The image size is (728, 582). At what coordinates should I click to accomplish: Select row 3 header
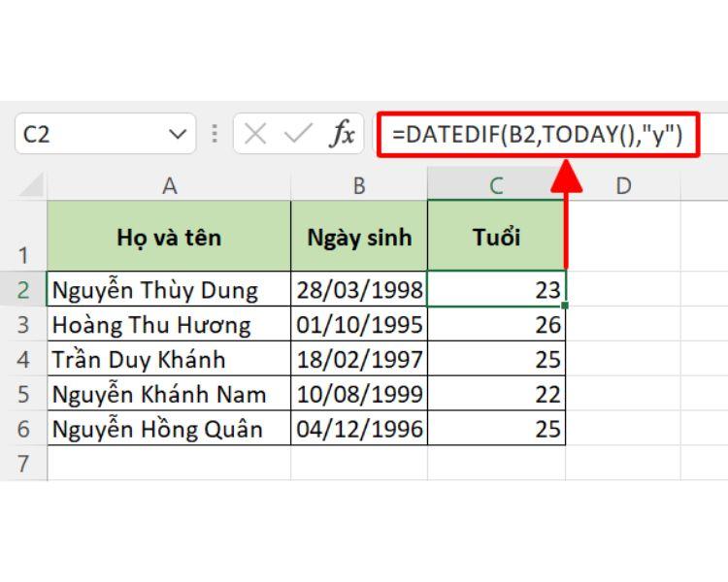tap(23, 324)
